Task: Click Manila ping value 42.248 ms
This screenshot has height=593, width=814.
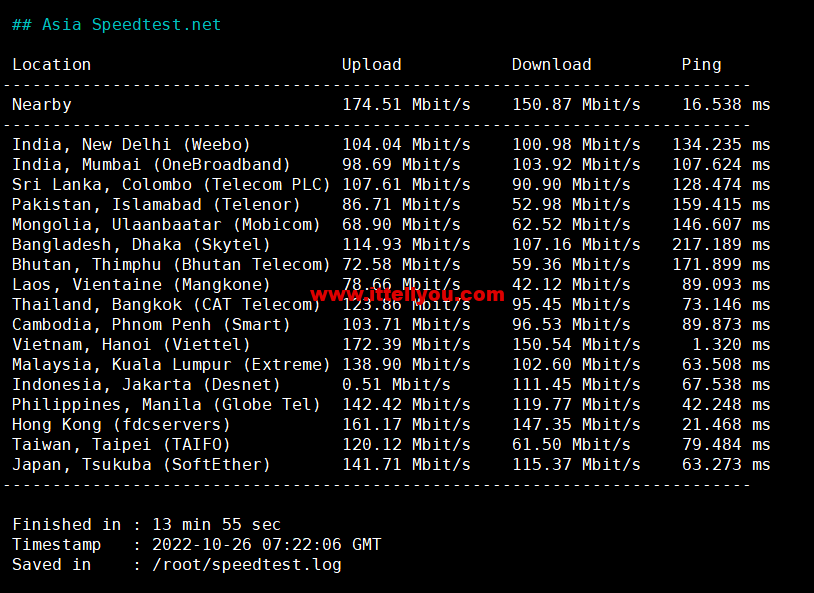Action: [x=726, y=405]
